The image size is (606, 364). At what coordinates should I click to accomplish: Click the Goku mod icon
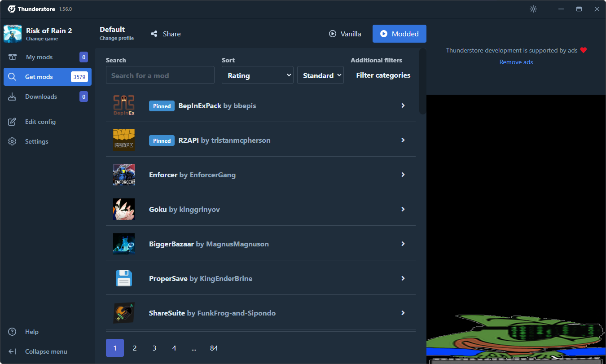tap(124, 209)
